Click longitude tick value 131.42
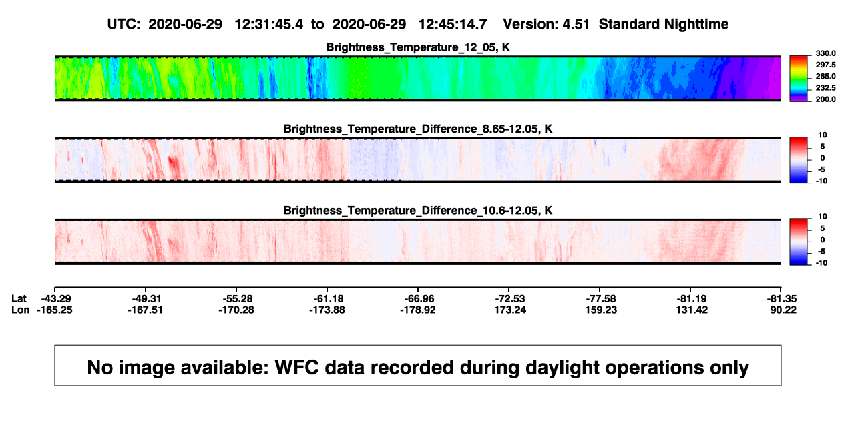The image size is (868, 445). click(690, 310)
